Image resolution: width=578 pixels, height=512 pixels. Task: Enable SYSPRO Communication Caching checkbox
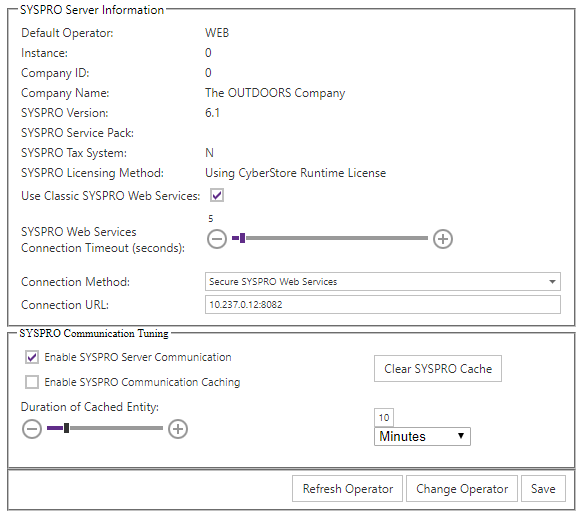tap(32, 382)
